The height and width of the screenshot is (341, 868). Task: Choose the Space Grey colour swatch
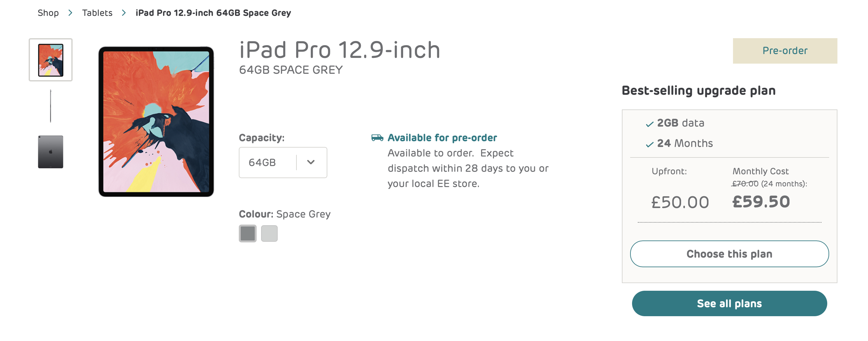(248, 233)
